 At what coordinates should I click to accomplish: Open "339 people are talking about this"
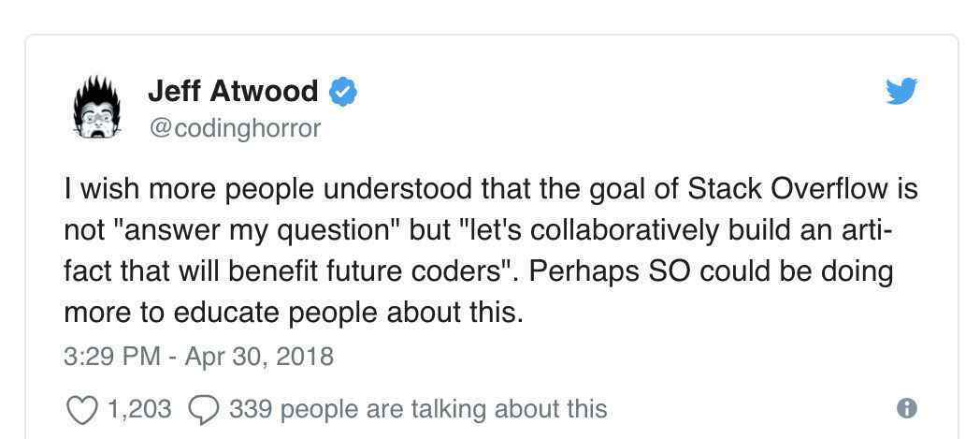pyautogui.click(x=418, y=409)
